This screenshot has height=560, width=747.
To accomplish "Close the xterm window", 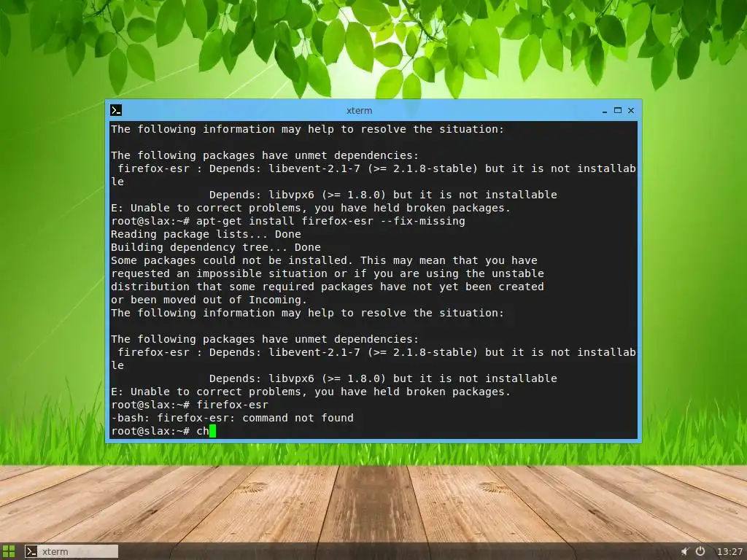I will pos(631,111).
